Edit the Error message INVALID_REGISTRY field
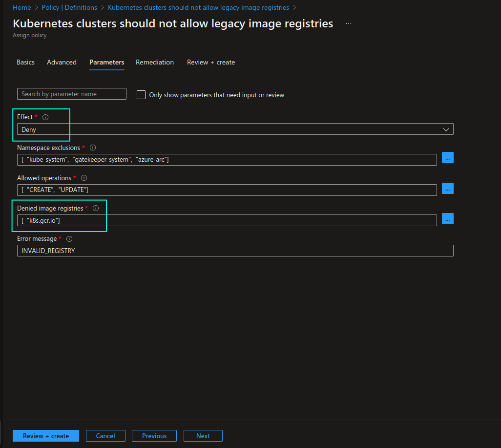 click(235, 251)
